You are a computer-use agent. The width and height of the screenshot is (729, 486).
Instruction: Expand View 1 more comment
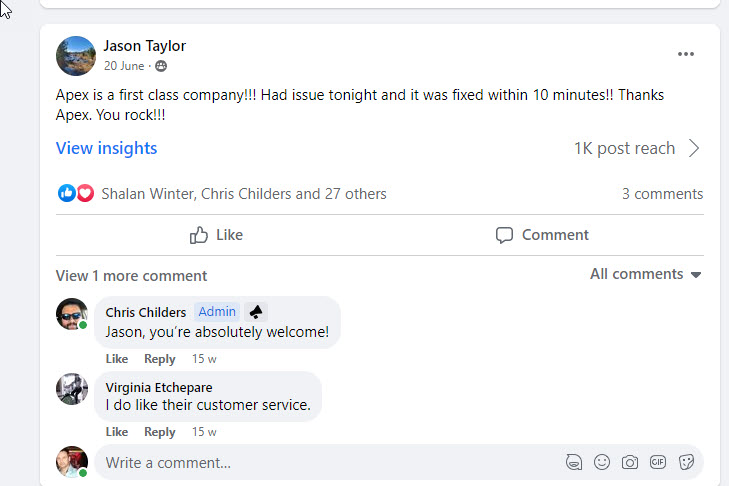pos(131,276)
